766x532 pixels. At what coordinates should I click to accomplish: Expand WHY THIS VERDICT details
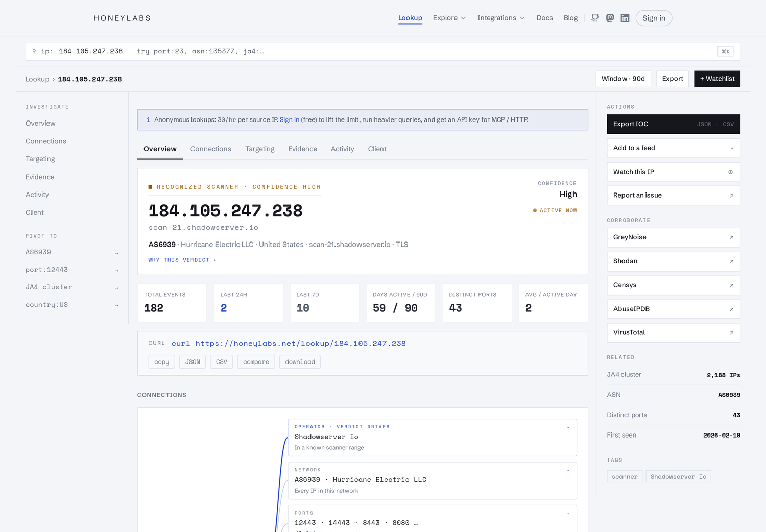[182, 260]
